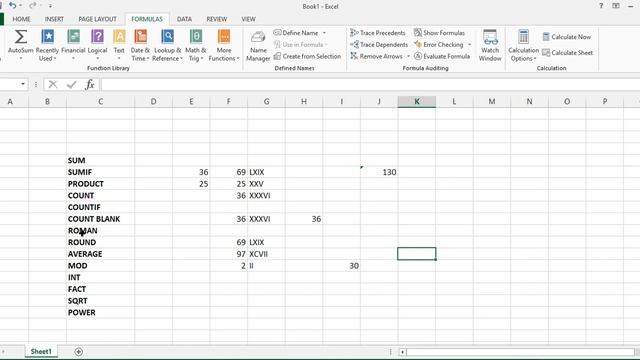Cancel entry with the X icon
The image size is (640, 360).
[x=53, y=84]
